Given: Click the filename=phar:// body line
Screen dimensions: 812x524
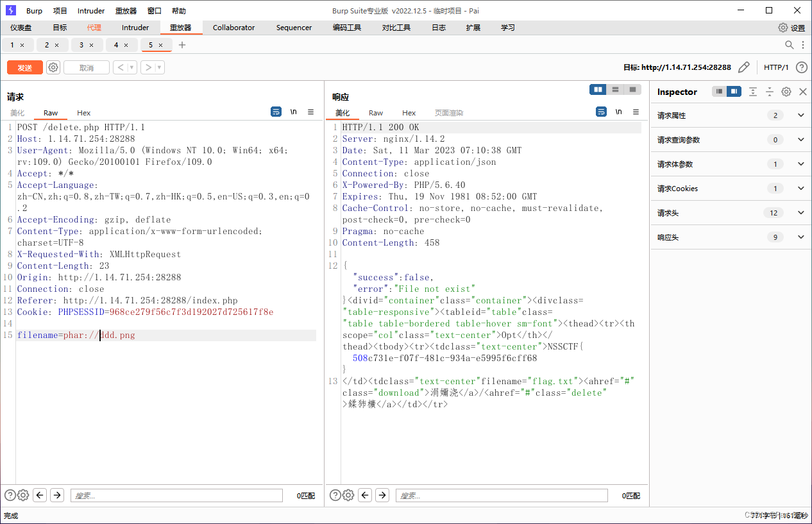Looking at the screenshot, I should click(76, 335).
